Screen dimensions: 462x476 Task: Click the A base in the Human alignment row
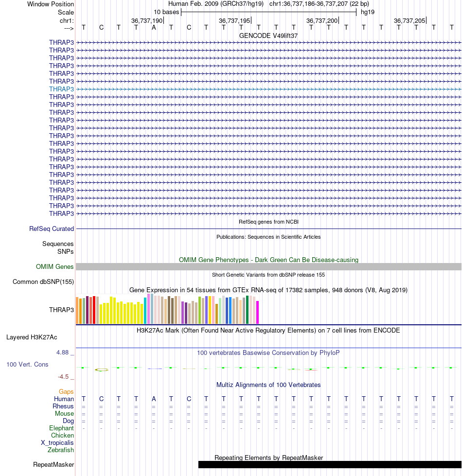click(154, 399)
